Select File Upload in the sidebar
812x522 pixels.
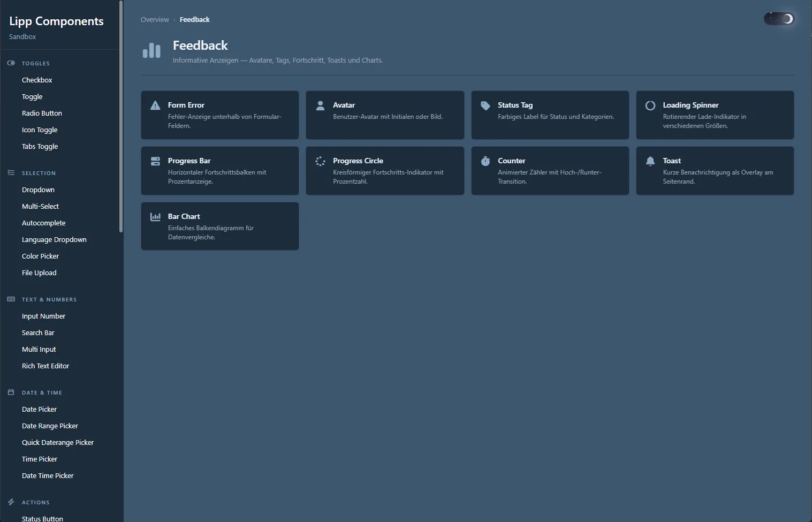(x=39, y=273)
